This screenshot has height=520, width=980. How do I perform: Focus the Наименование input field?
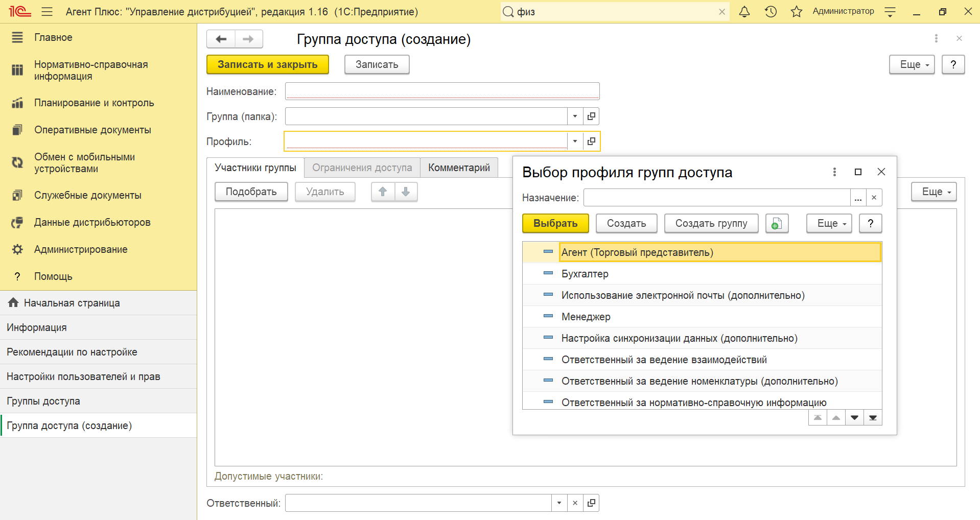point(442,91)
